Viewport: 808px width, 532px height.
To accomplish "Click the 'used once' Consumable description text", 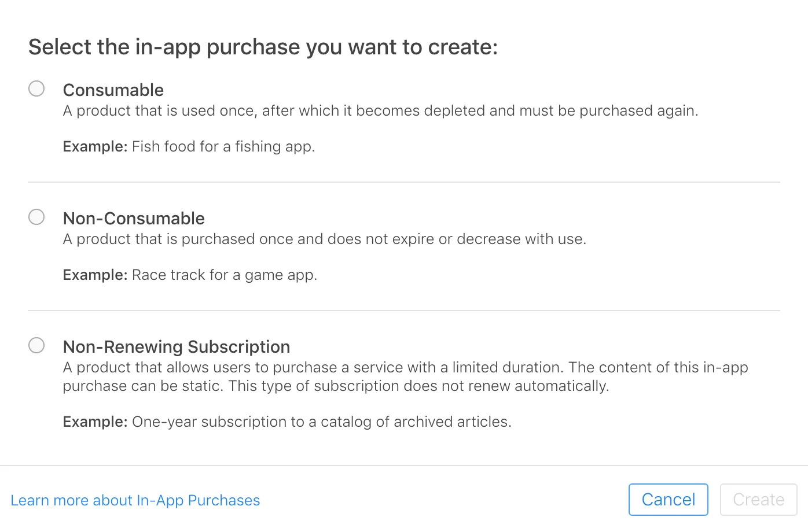I will point(380,111).
